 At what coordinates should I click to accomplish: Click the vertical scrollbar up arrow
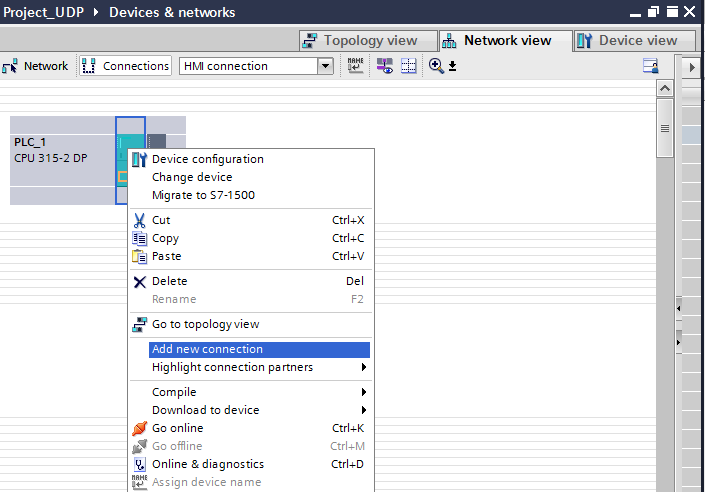pyautogui.click(x=665, y=89)
